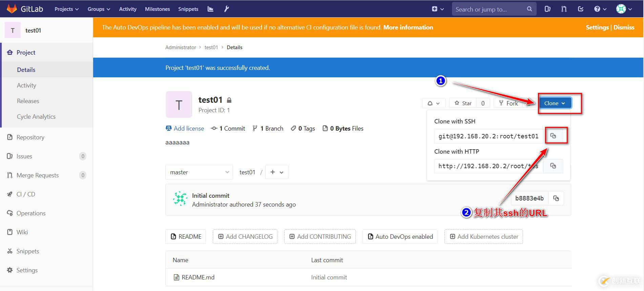Open the issues icon in top bar
Viewport: 644px width, 291px height.
547,9
